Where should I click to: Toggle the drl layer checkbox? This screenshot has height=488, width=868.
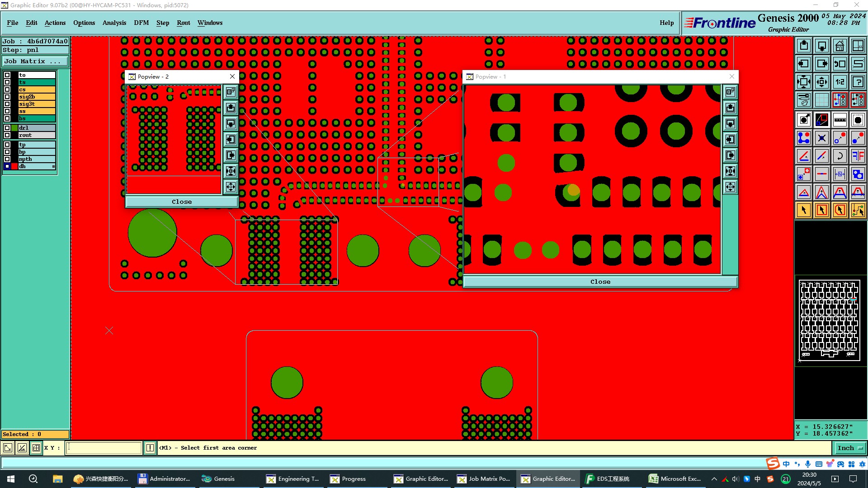coord(7,128)
